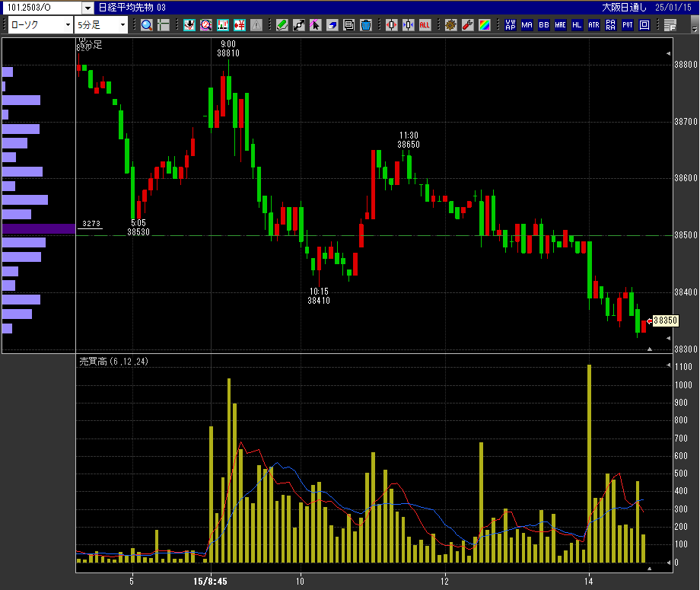Viewport: 700px width, 590px height.
Task: Toggle the crosshair cursor tool
Action: point(164,25)
